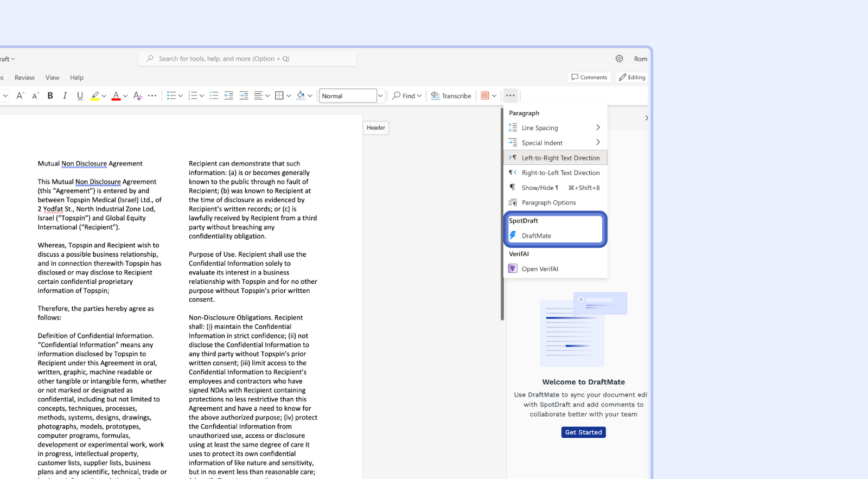The height and width of the screenshot is (479, 868).
Task: Open the settings gear icon
Action: [619, 59]
